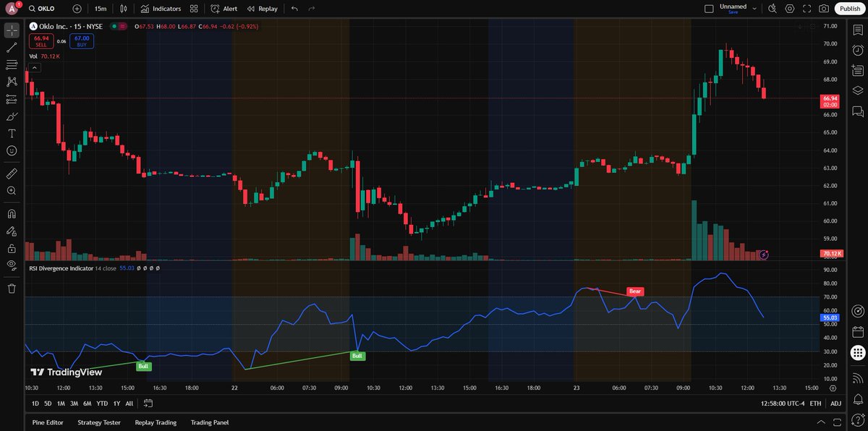Open the Pine Editor tab

click(x=48, y=422)
